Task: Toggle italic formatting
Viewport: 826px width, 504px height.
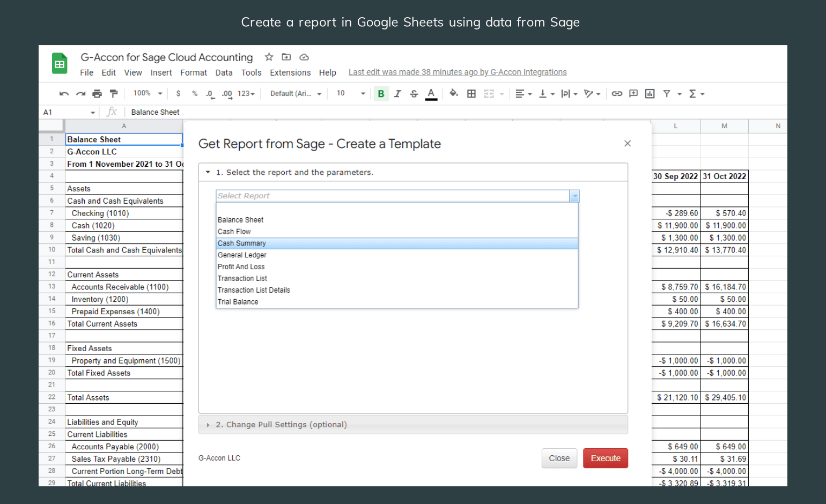Action: [397, 94]
